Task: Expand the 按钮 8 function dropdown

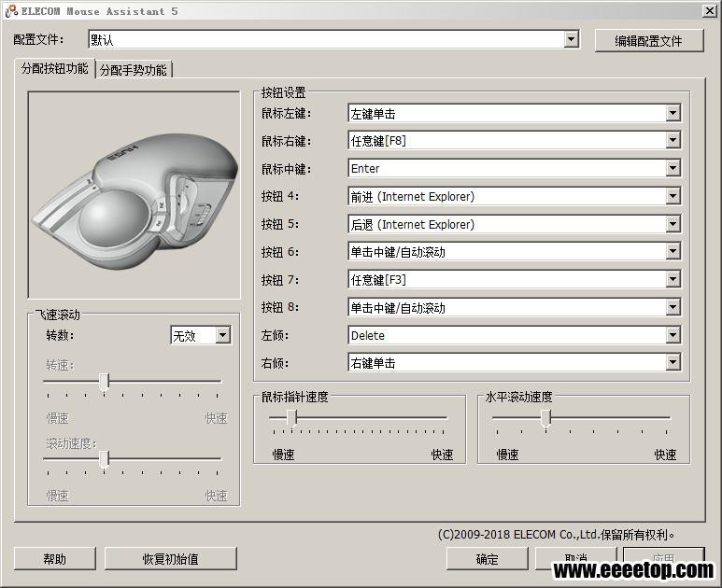Action: coord(515,307)
